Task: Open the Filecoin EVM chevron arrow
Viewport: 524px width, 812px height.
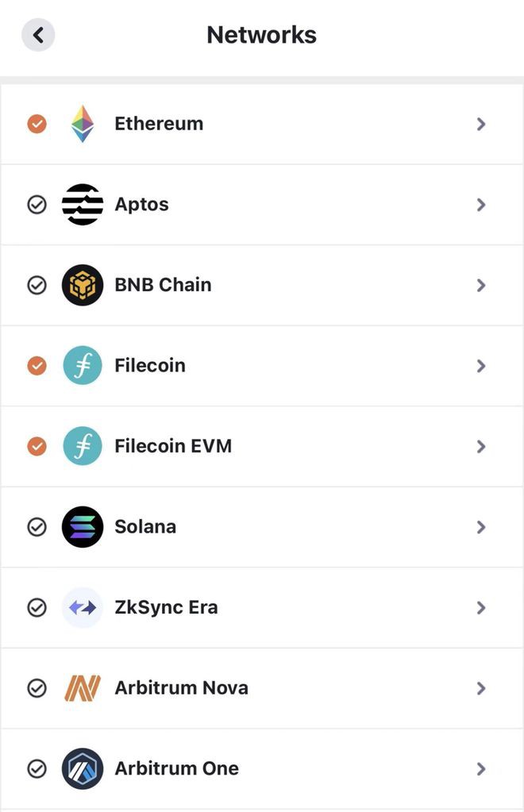Action: [x=480, y=446]
